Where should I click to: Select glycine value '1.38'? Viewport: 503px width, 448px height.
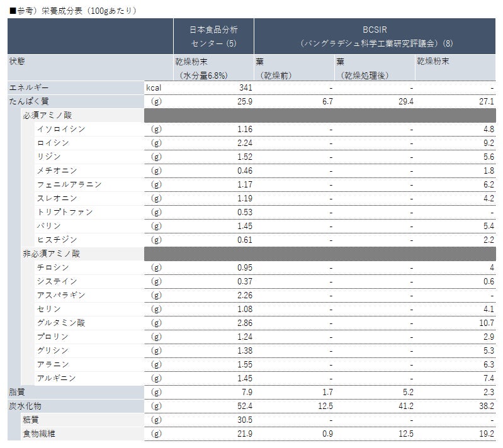[x=245, y=350]
